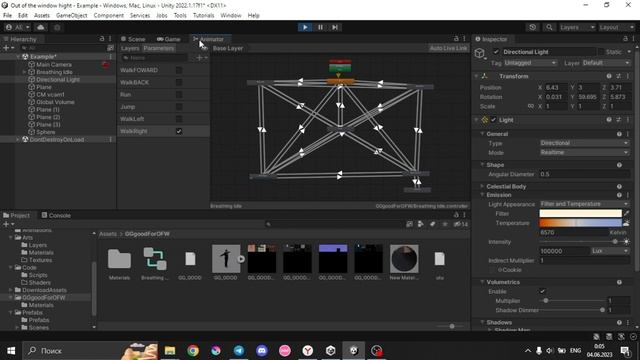Open the File menu

7,16
